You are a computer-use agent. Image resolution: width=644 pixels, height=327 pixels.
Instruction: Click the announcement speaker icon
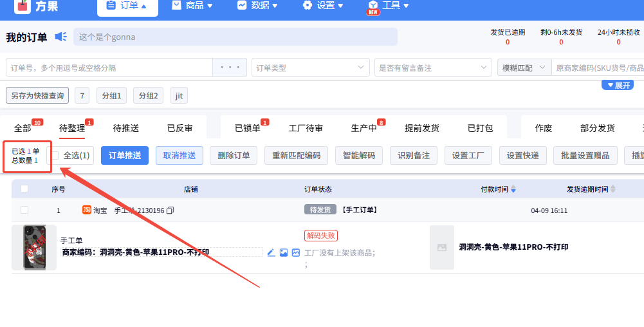point(60,37)
